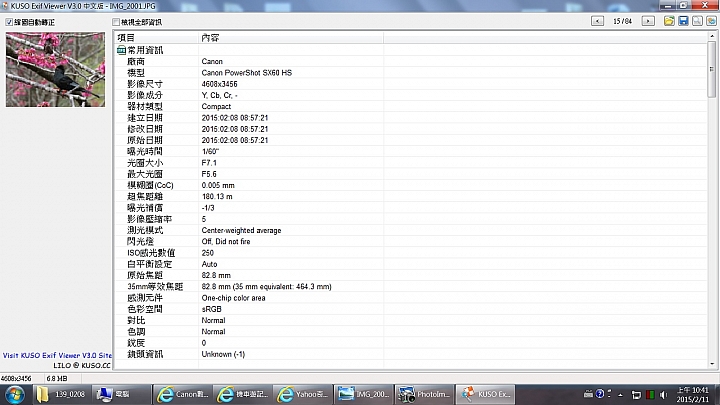This screenshot has width=720, height=405.
Task: Select the 原始焦距 row 82.8 mm
Action: tap(411, 275)
